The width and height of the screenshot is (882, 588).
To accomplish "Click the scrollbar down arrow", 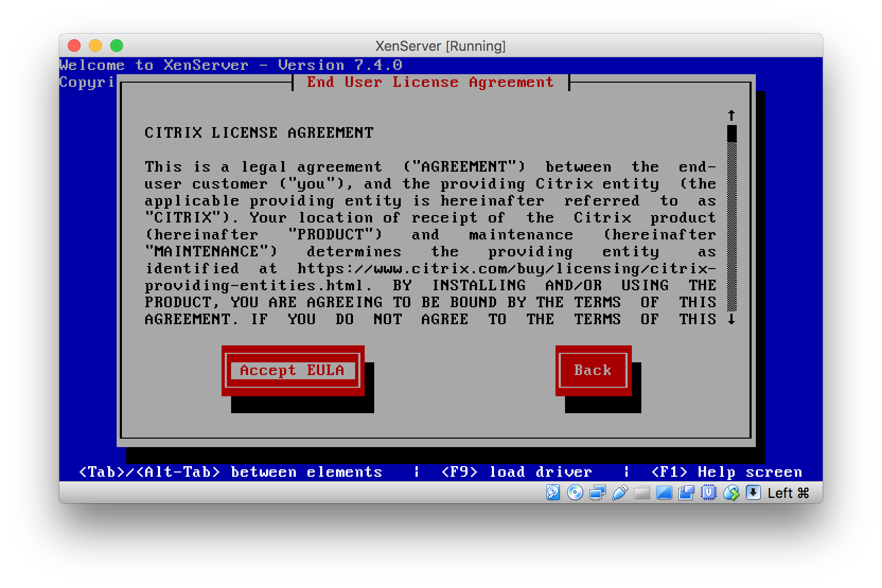I will 731,319.
